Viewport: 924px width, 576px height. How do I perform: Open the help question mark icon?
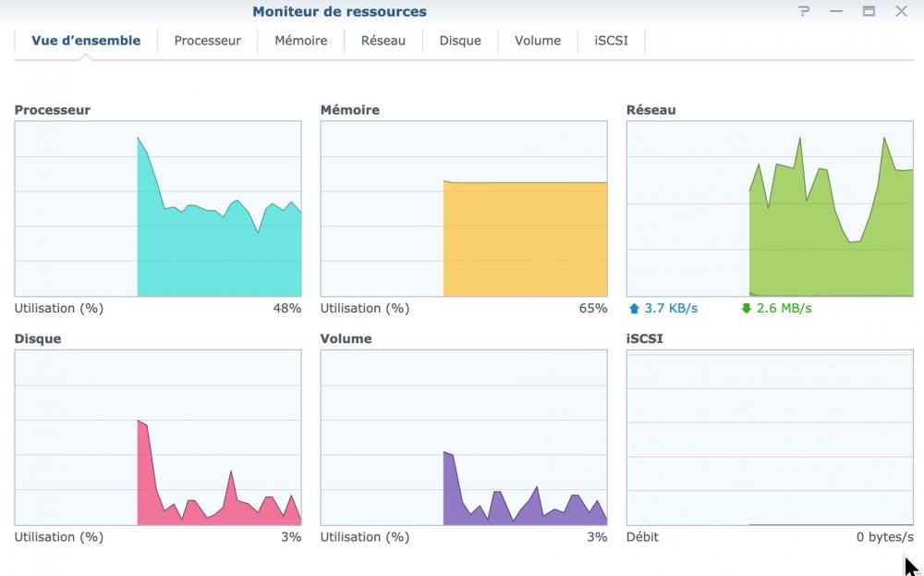[804, 12]
